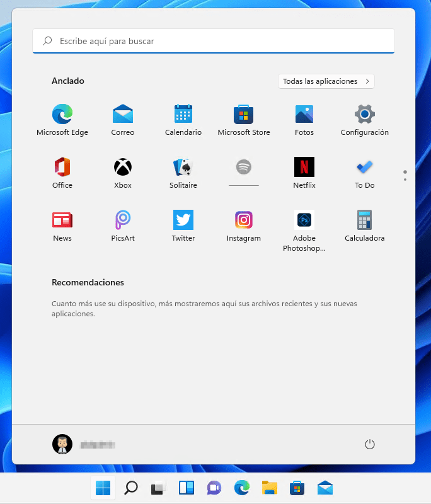
Task: Click the Recomendaciones heading
Action: point(88,282)
